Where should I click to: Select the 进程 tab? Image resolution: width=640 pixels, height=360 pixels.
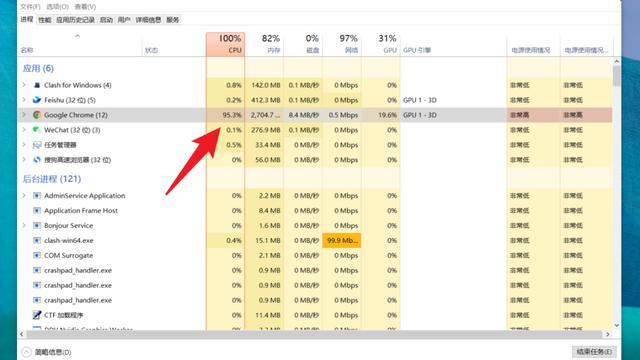27,19
